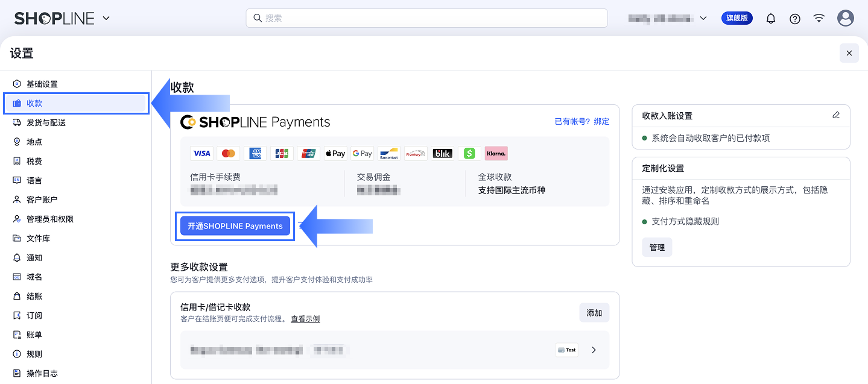Click the 管理员和权限 icon
This screenshot has height=384, width=868.
click(17, 219)
